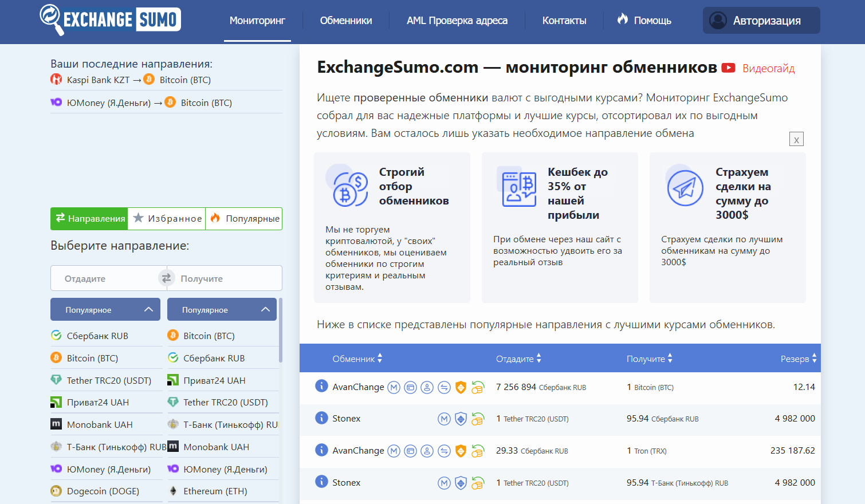Click the Dogecoin icon in give list
Viewport: 865px width, 504px height.
(x=56, y=491)
